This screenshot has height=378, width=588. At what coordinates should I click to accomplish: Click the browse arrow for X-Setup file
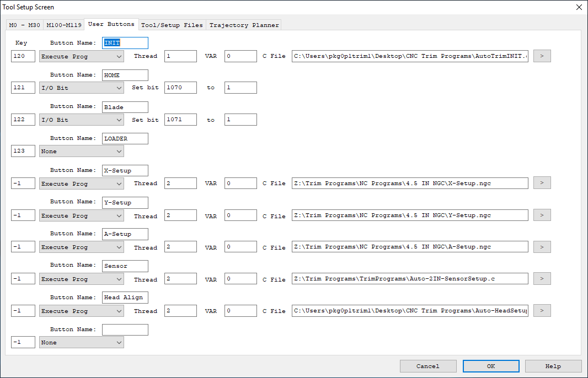click(x=542, y=183)
